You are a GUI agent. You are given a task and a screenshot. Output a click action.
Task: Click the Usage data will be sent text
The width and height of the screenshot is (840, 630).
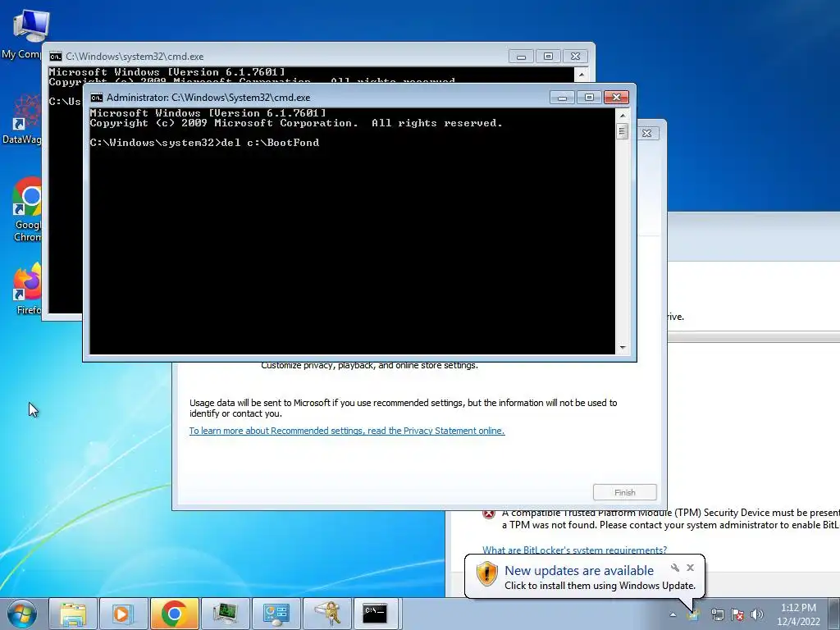coord(404,409)
